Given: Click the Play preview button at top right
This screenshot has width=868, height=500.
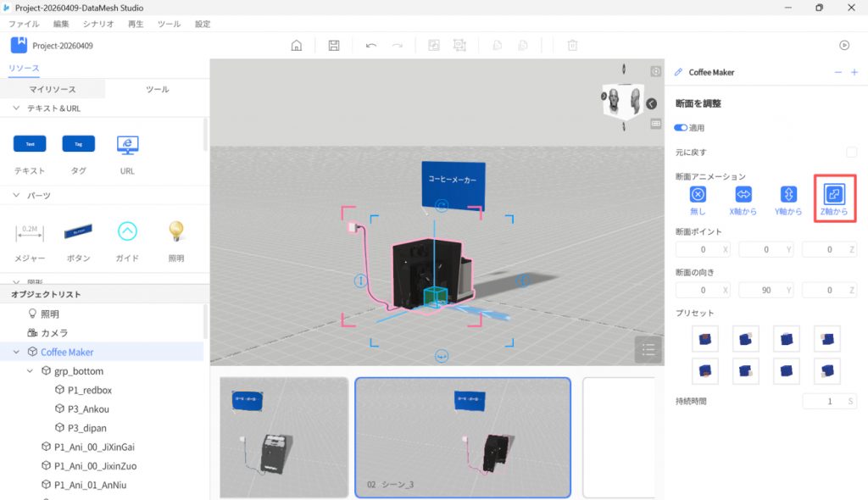Looking at the screenshot, I should click(x=844, y=46).
